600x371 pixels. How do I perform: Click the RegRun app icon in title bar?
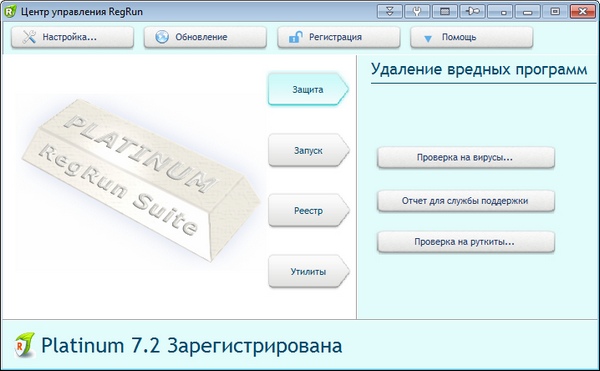pyautogui.click(x=10, y=11)
